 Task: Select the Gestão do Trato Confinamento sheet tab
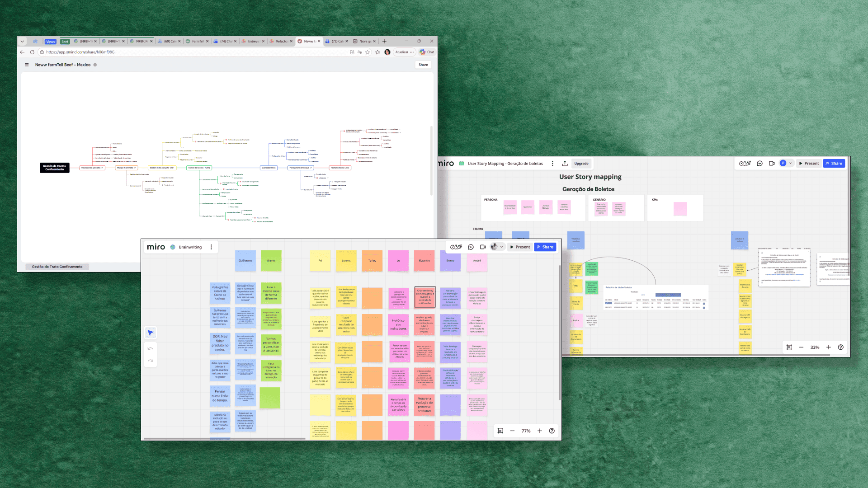[x=57, y=267]
